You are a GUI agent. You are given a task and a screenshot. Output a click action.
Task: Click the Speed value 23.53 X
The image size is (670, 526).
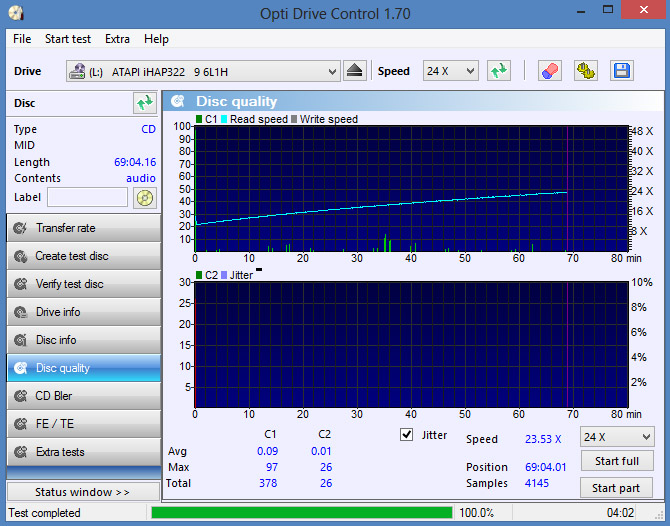[x=543, y=439]
